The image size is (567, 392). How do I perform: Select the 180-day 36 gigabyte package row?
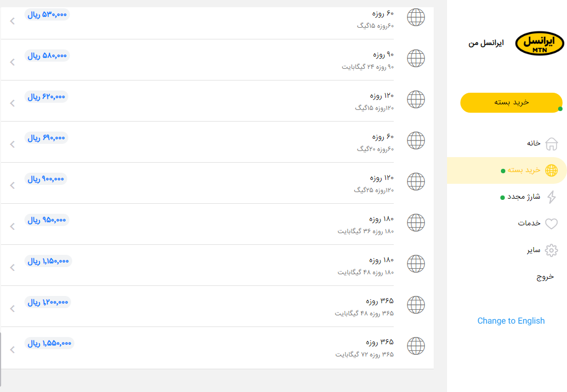217,224
